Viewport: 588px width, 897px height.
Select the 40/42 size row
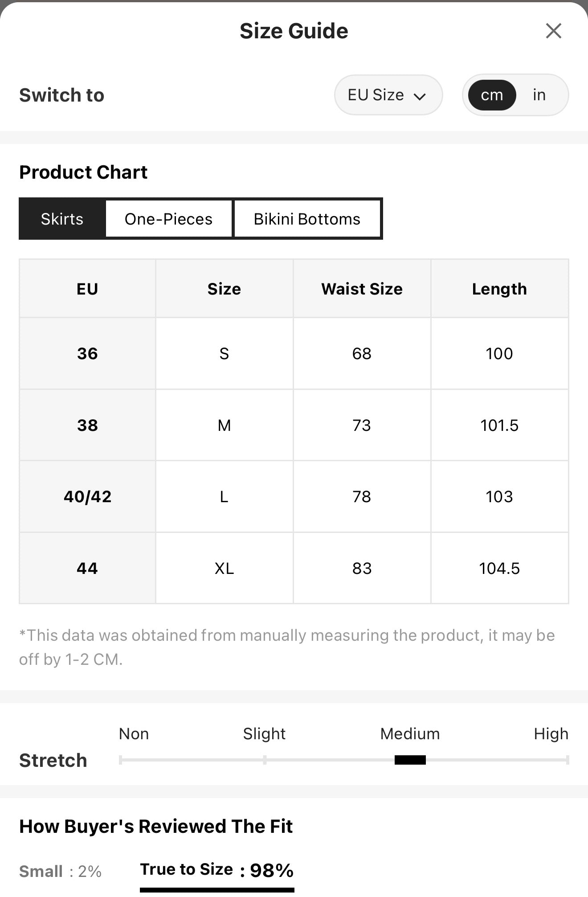pyautogui.click(x=294, y=496)
